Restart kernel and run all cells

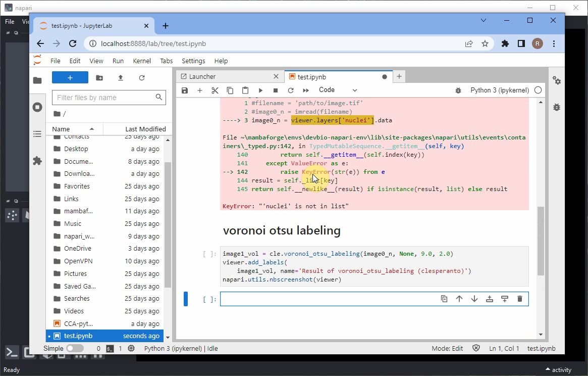click(306, 90)
